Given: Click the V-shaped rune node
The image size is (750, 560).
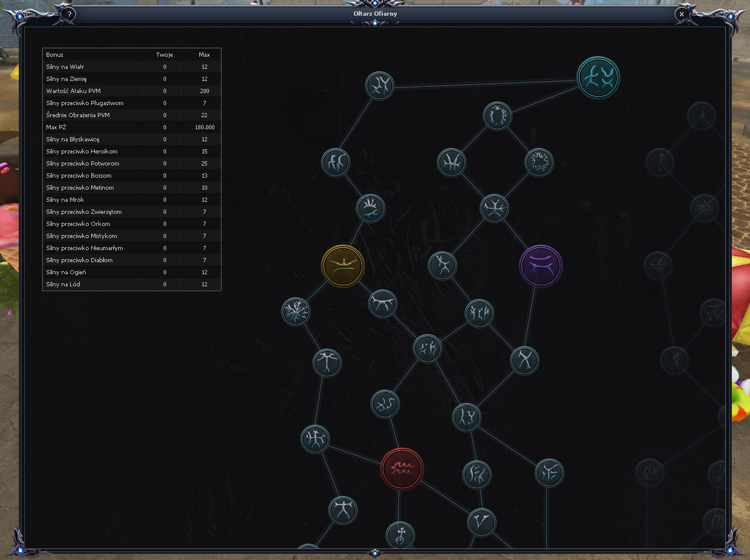Looking at the screenshot, I should point(481,523).
